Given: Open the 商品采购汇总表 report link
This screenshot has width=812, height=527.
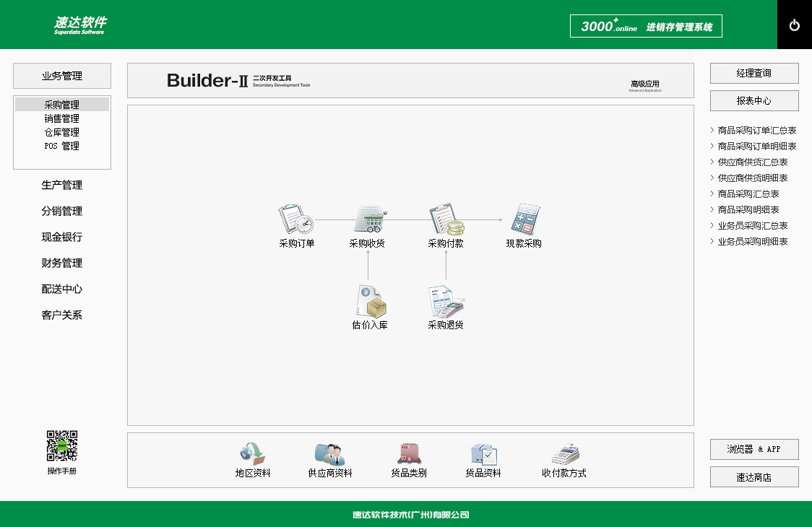Looking at the screenshot, I should click(748, 194).
